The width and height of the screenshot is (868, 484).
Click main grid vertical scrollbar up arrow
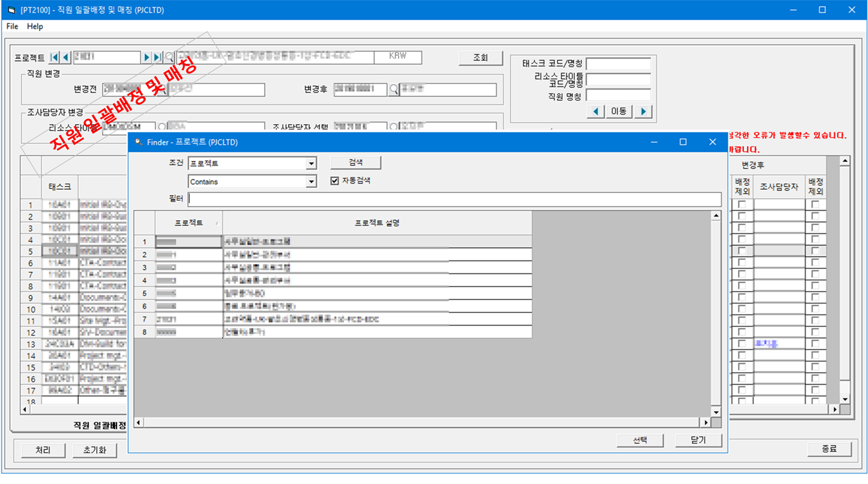[845, 161]
